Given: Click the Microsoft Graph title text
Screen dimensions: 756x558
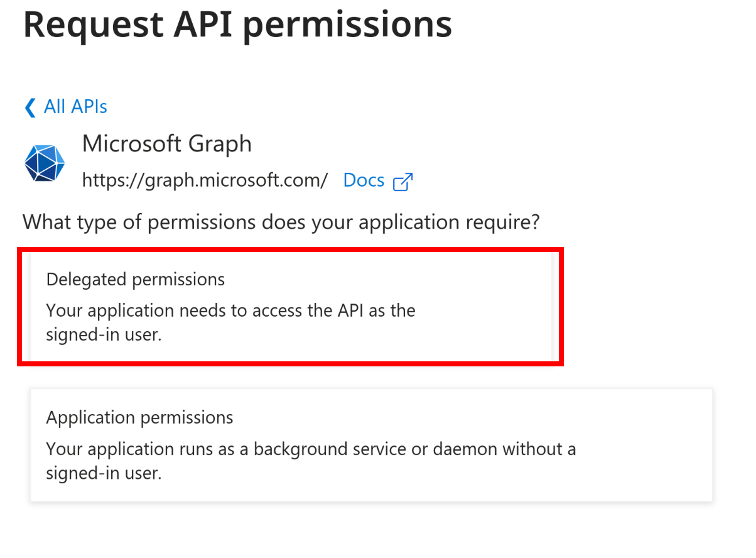Looking at the screenshot, I should click(x=166, y=145).
